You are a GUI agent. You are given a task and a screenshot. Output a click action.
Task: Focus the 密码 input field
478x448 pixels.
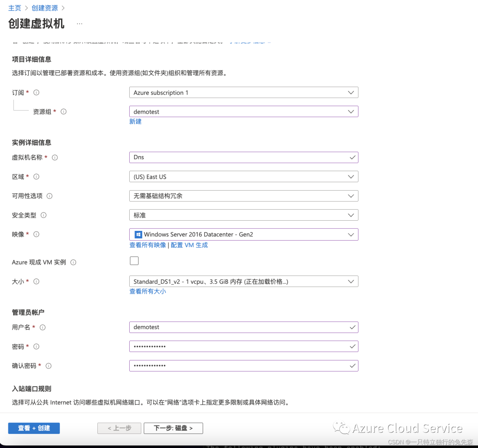[243, 346]
